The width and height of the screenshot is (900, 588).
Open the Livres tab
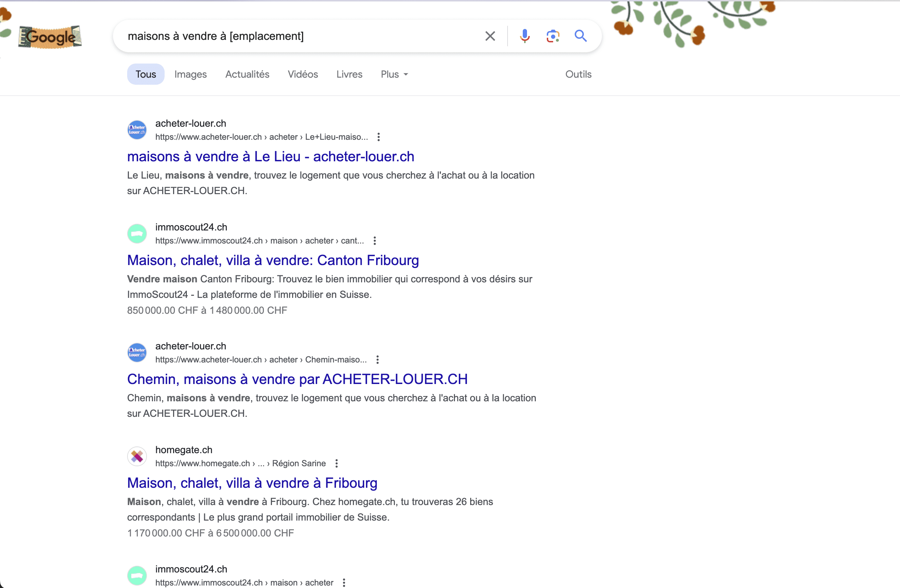[x=349, y=74]
